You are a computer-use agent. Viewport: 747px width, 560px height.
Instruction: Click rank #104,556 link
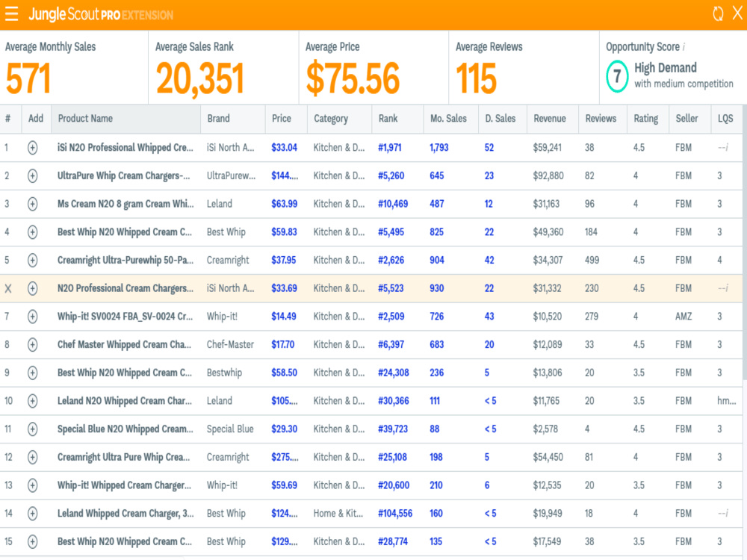coord(395,513)
